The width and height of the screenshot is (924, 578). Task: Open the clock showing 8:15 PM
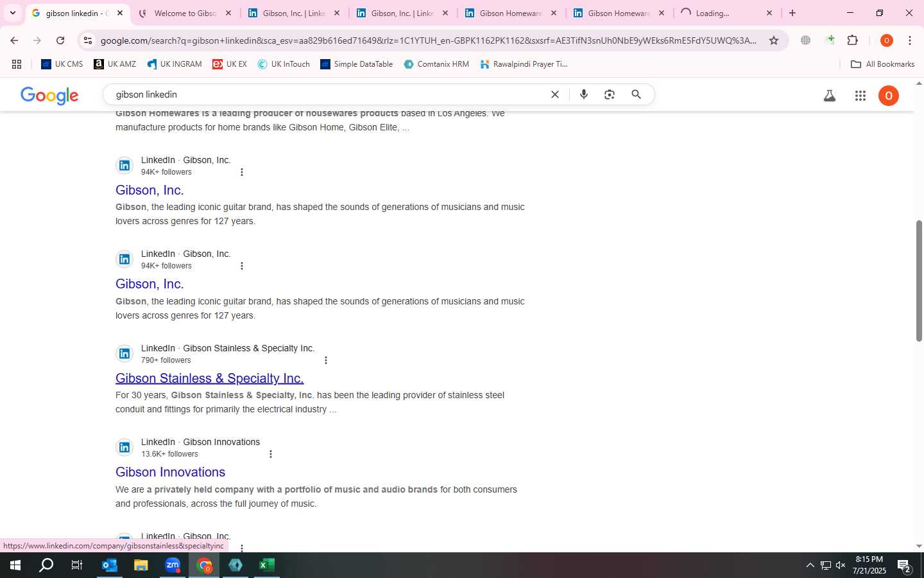pyautogui.click(x=869, y=565)
